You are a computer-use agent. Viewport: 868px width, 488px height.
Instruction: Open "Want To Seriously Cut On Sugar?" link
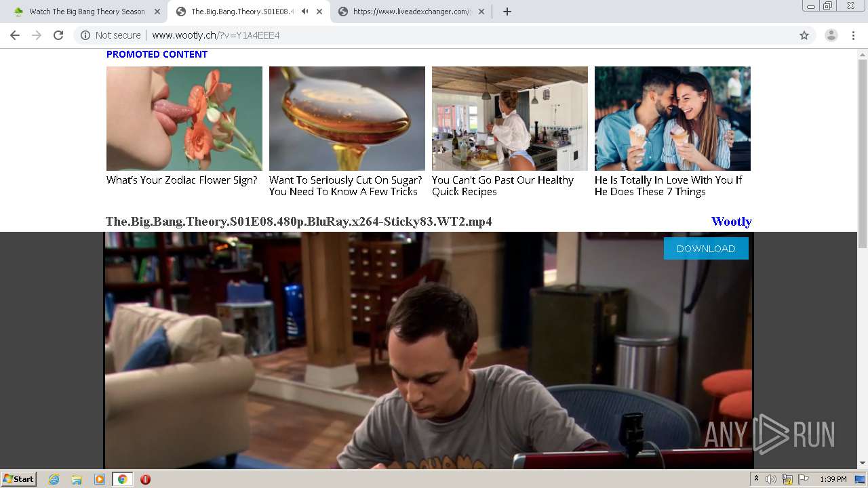point(345,186)
